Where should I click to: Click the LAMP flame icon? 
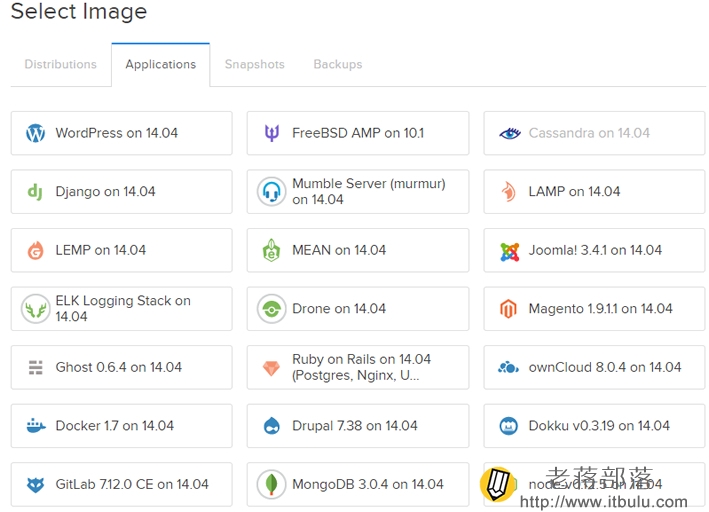point(509,191)
